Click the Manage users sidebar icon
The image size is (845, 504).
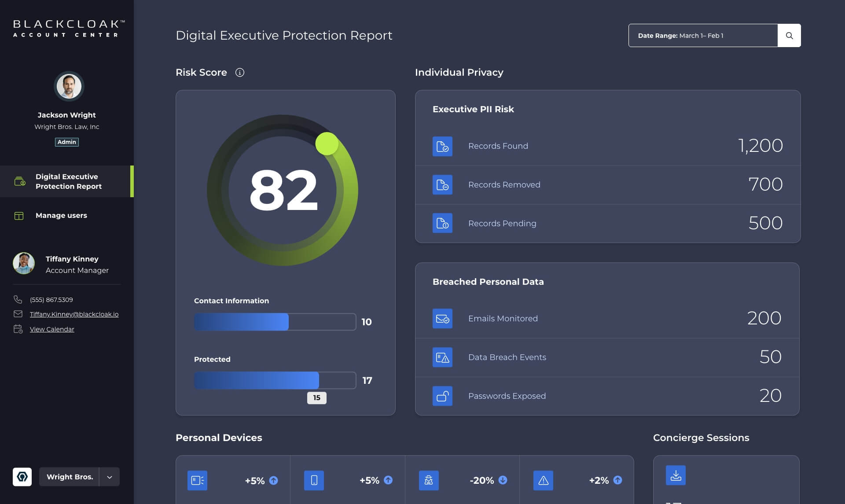tap(18, 215)
